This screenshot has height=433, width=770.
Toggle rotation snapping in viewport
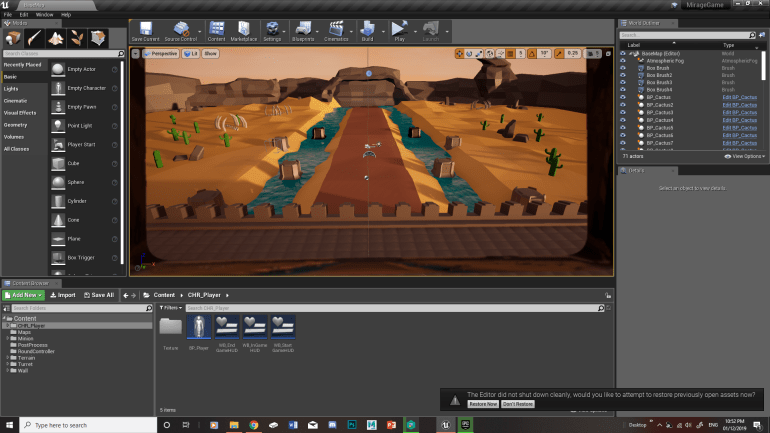tap(532, 54)
